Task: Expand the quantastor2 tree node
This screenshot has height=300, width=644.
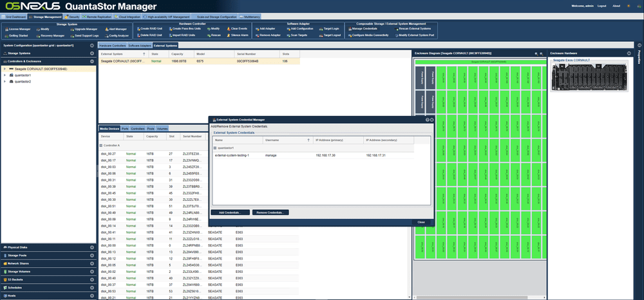Action: [5, 82]
